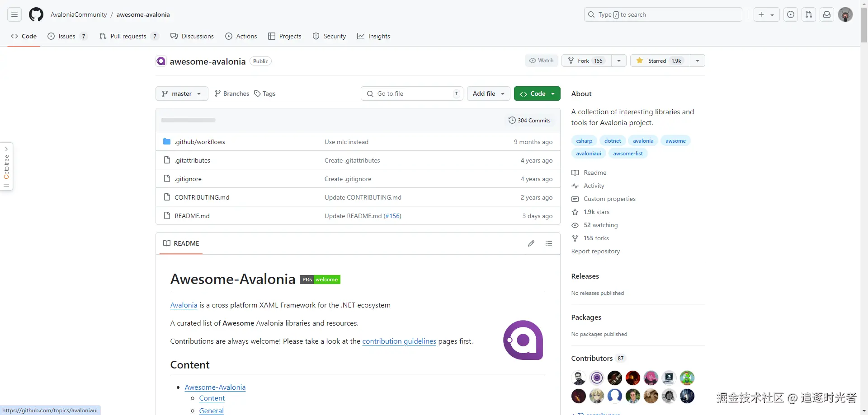Star toggle: click the Starred button
This screenshot has width=868, height=415.
click(x=660, y=61)
